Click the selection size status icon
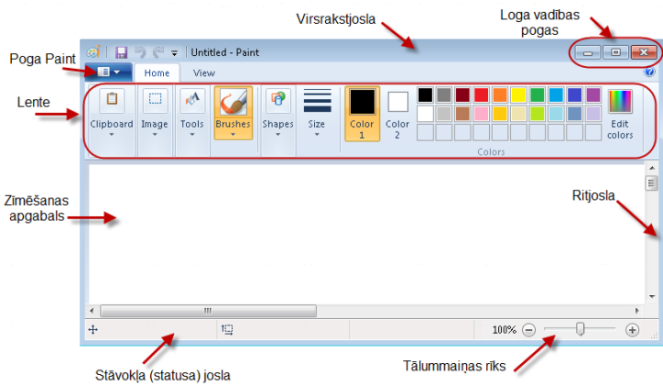This screenshot has height=386, width=663. point(227,329)
